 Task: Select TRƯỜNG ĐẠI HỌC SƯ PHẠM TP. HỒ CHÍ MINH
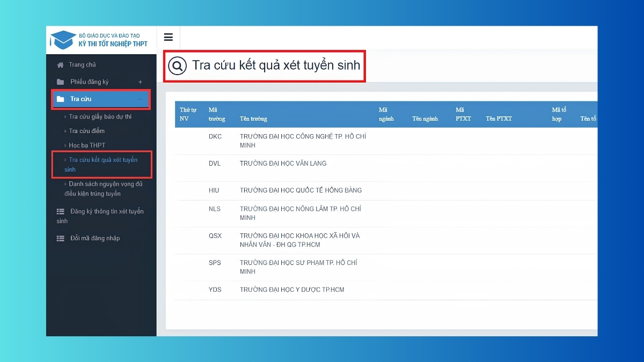coord(298,267)
